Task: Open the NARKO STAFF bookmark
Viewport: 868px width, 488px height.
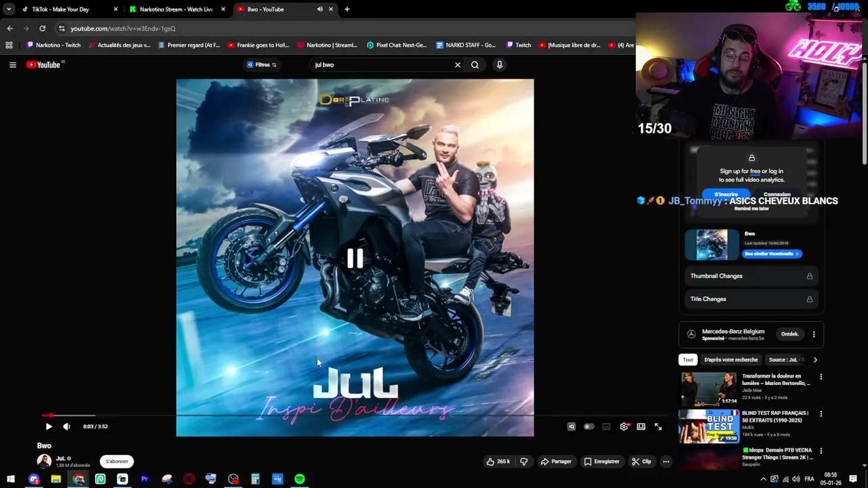Action: point(466,45)
